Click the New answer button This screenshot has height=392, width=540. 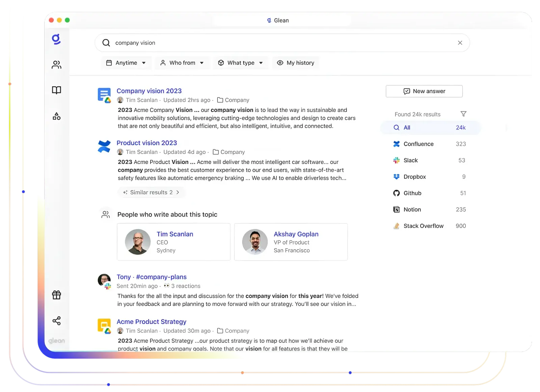pyautogui.click(x=424, y=91)
